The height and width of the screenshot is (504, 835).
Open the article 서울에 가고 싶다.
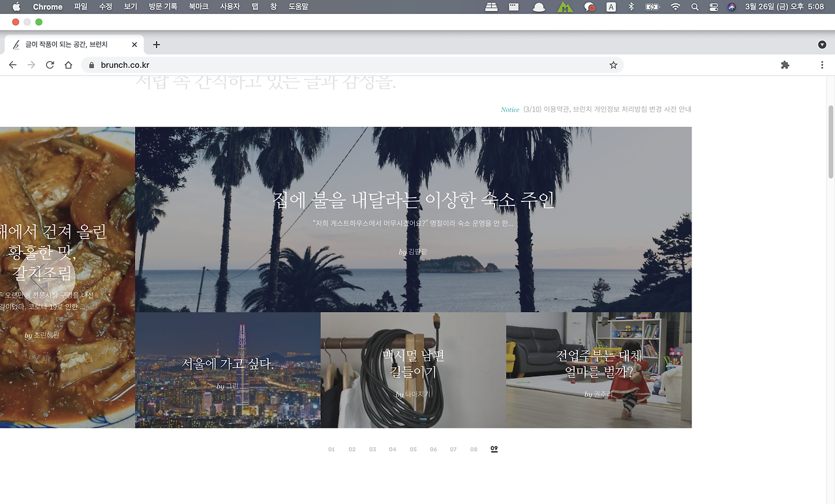pos(228,364)
